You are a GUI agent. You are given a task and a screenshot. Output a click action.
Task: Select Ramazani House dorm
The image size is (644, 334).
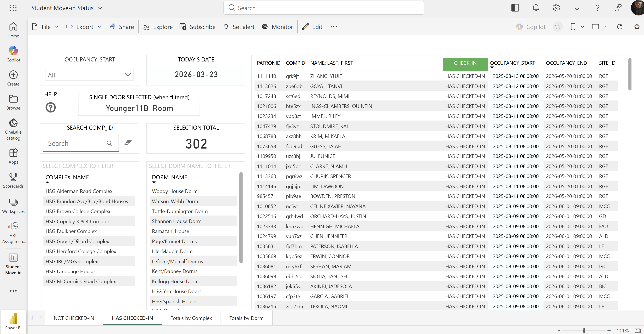193,231
